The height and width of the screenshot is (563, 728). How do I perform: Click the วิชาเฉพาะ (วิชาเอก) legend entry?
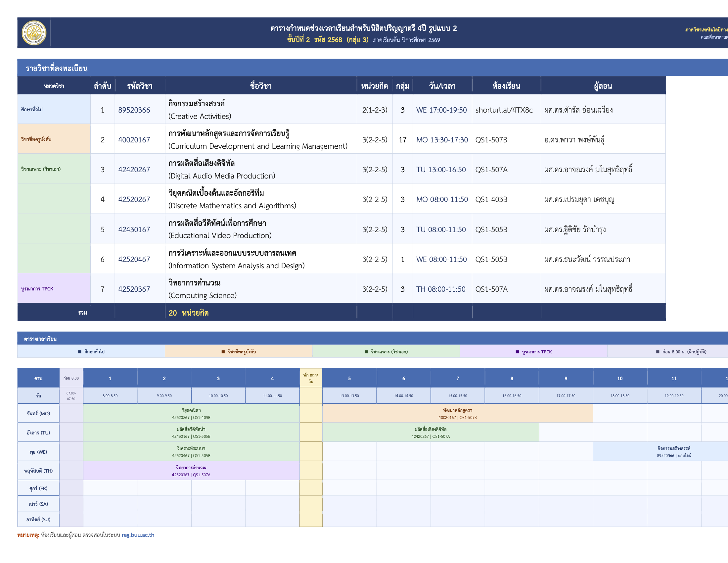386,351
